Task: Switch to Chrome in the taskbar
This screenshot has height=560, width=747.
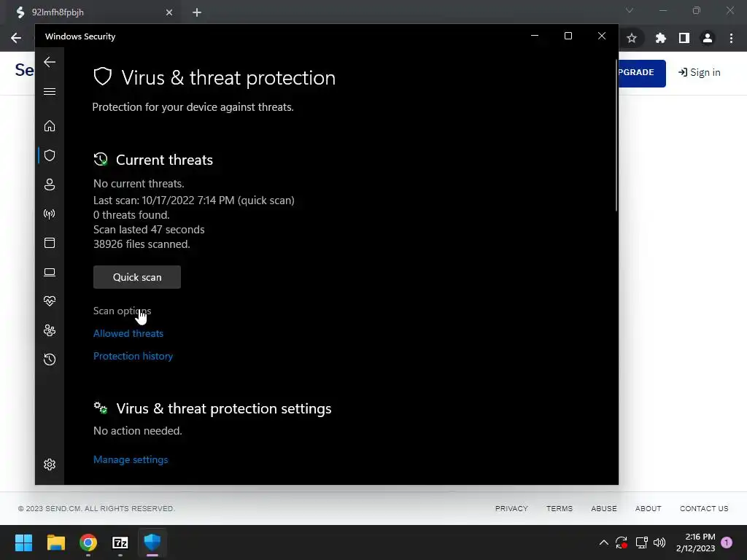Action: pos(88,542)
